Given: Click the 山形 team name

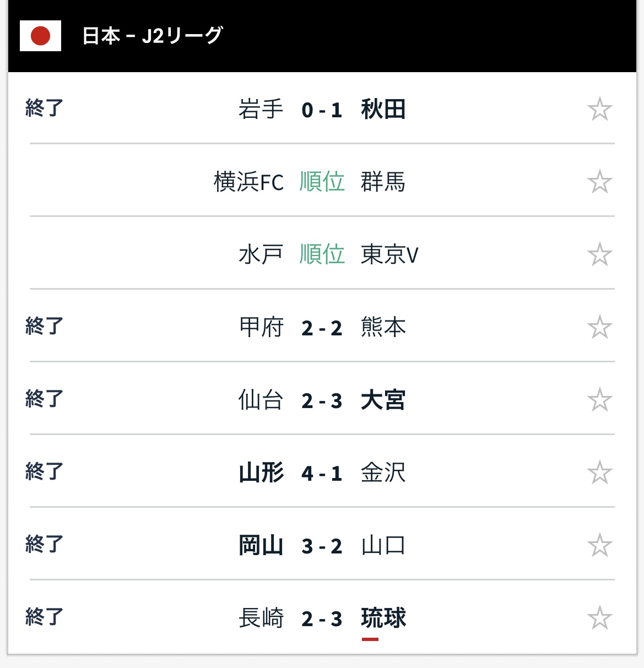Looking at the screenshot, I should [261, 473].
